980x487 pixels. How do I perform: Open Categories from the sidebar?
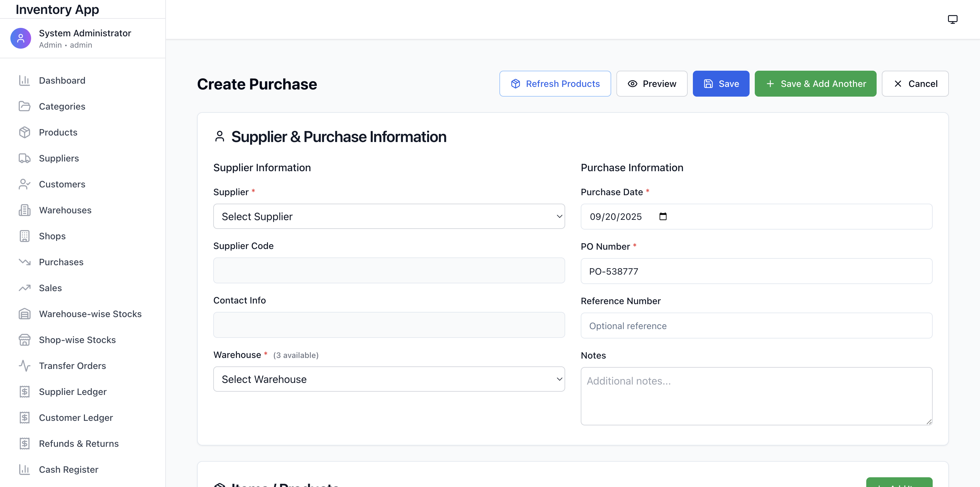(x=62, y=106)
